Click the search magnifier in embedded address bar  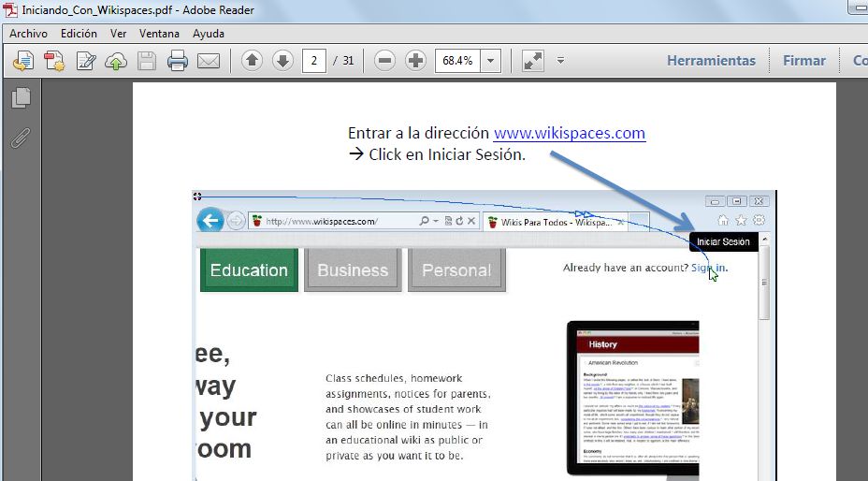point(424,221)
